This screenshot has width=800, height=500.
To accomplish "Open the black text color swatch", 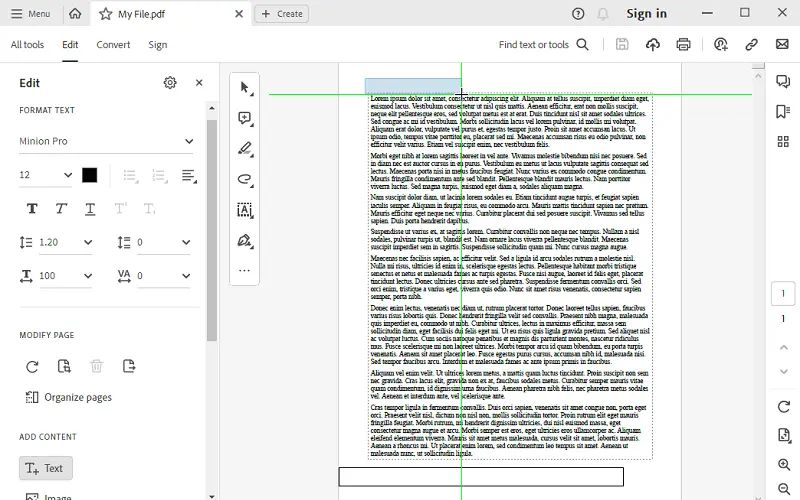I will coord(89,175).
